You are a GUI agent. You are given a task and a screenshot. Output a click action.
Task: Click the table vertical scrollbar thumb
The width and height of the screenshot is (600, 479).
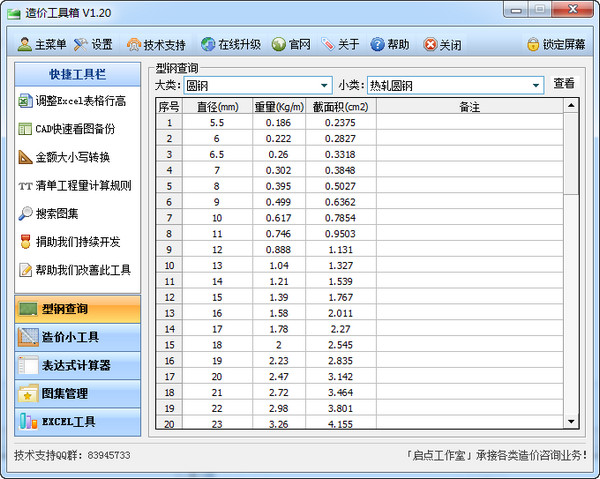[571, 153]
